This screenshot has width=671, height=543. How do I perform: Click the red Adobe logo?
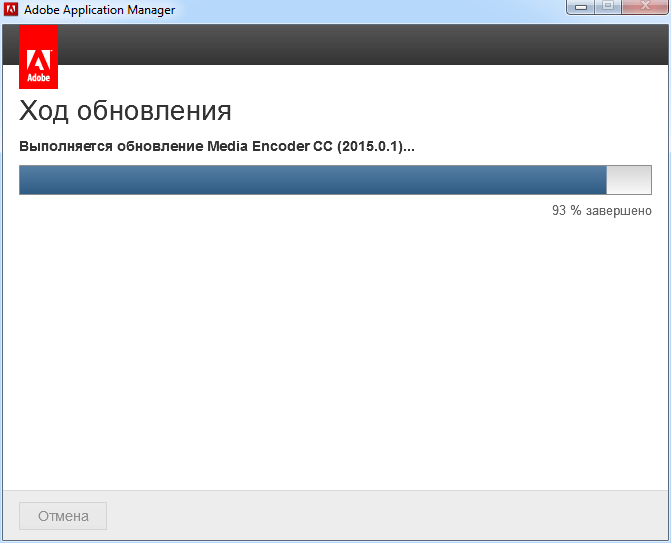[x=39, y=56]
